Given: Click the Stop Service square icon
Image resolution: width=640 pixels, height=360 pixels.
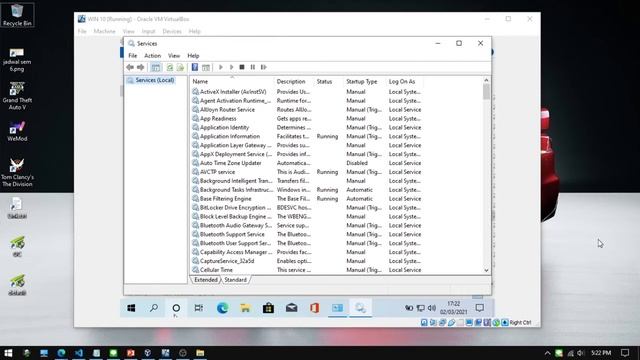Looking at the screenshot, I should [242, 67].
